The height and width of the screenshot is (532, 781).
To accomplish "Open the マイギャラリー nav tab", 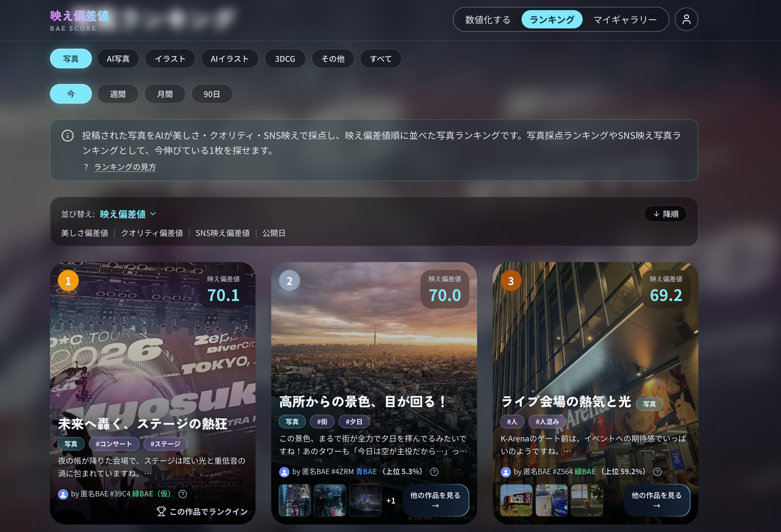I will (625, 20).
